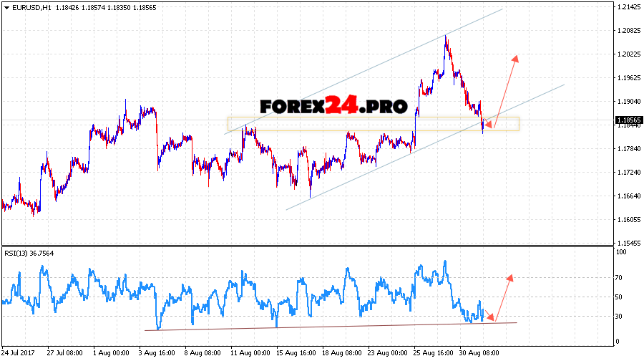Click the RSI 70 level label
644x361 pixels.
(x=620, y=277)
